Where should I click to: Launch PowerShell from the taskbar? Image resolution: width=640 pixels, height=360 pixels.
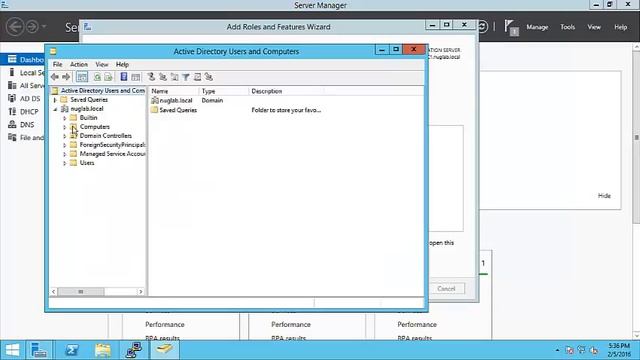coord(72,350)
